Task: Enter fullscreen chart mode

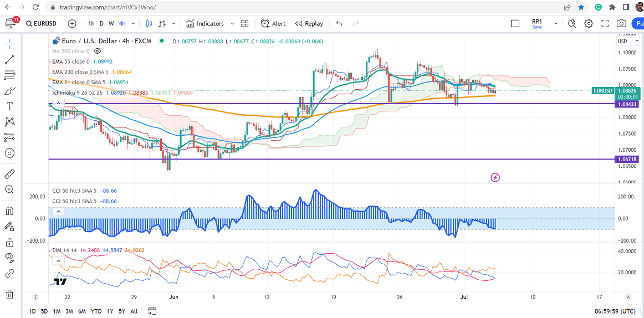Action: (x=605, y=24)
